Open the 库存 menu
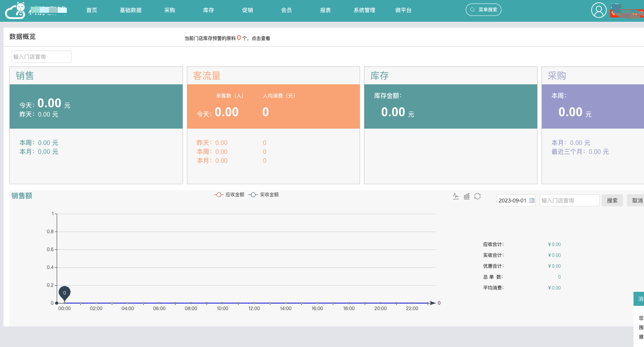644x347 pixels. pyautogui.click(x=209, y=10)
